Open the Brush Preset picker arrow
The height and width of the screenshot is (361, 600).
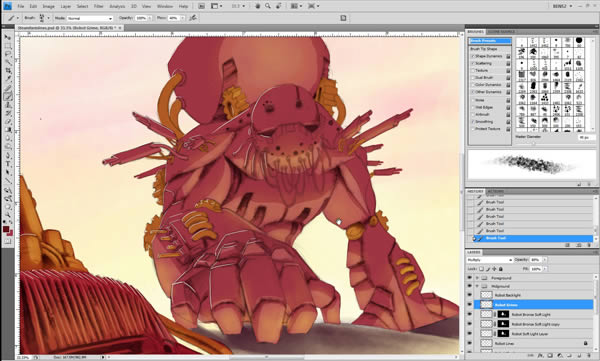pos(48,18)
